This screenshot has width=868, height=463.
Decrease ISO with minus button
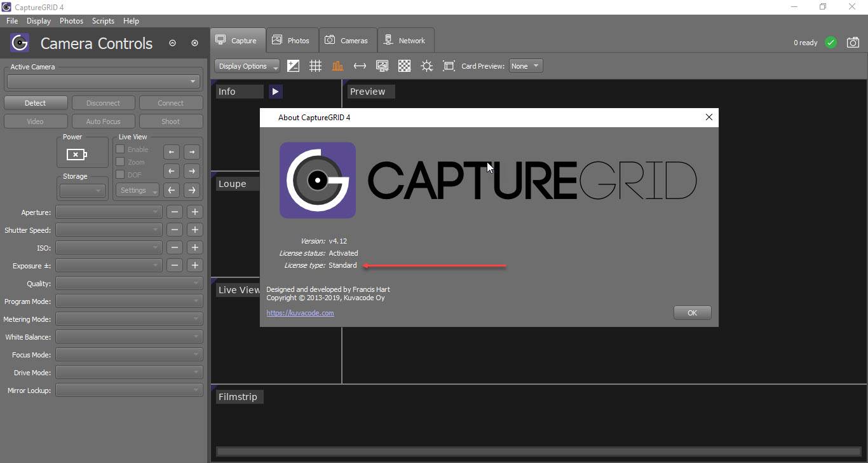[175, 248]
